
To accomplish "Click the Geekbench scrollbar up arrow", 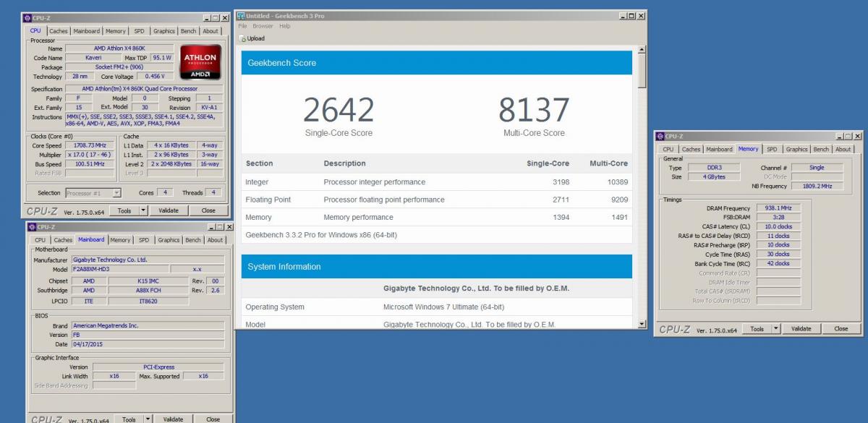I will point(642,50).
